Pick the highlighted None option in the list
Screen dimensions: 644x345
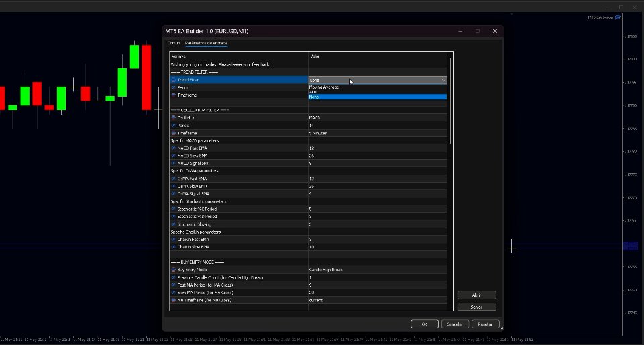[x=378, y=97]
